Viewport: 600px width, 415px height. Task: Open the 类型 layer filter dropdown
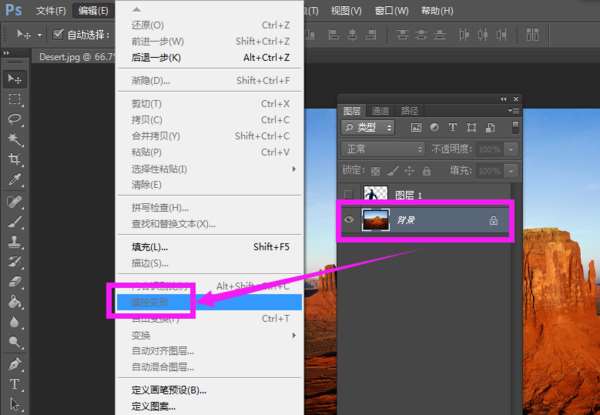[x=368, y=127]
